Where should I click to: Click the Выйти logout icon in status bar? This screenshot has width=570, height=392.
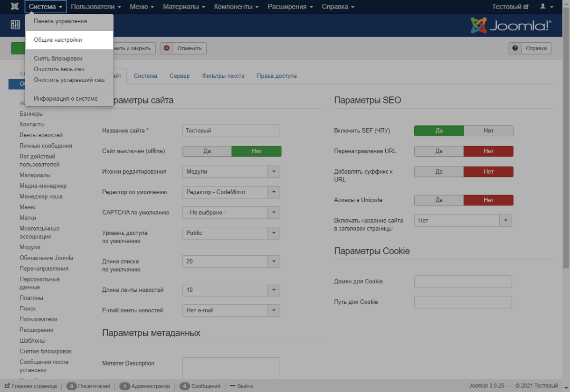tap(233, 386)
